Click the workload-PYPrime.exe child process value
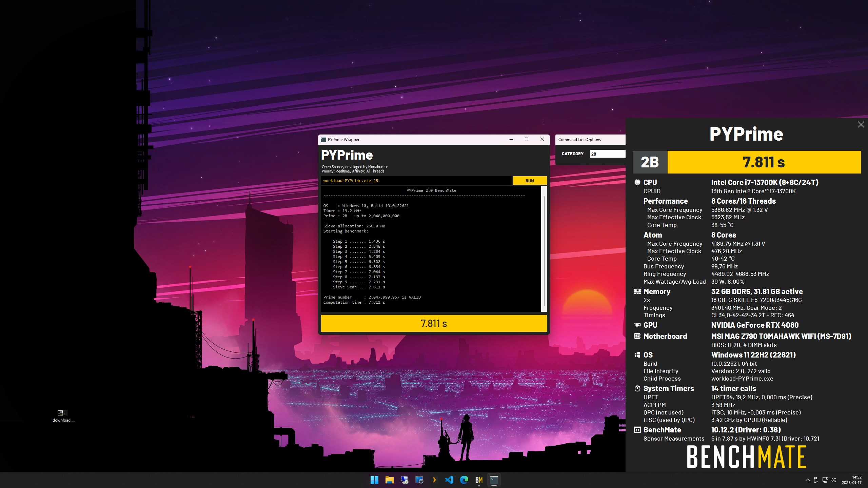Screen dimensions: 868x488 742,379
